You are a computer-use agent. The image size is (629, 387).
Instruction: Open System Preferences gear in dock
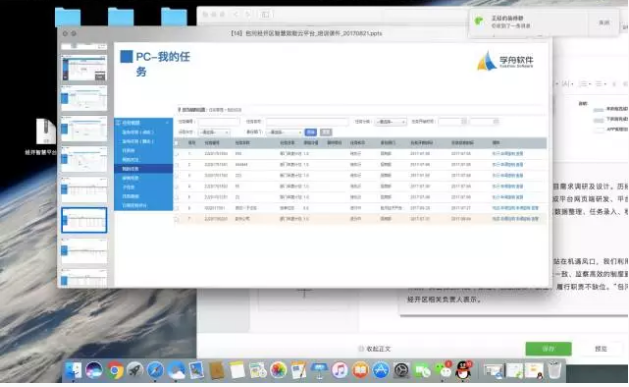tap(401, 370)
